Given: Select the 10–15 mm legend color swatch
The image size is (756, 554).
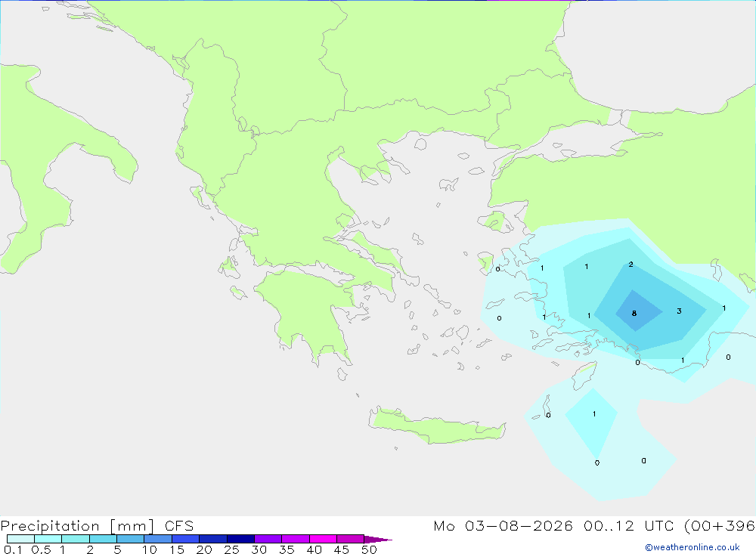Looking at the screenshot, I should click(158, 539).
